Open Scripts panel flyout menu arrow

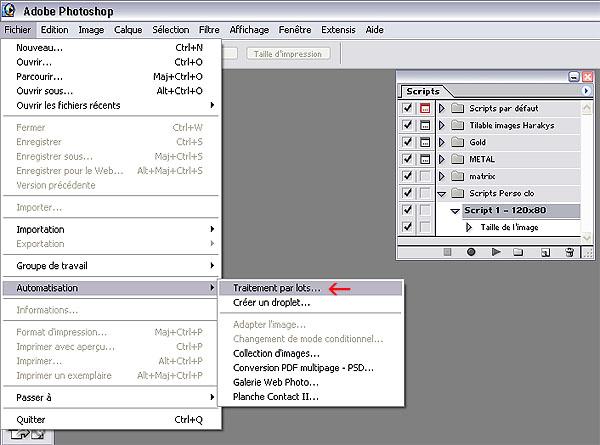click(586, 91)
